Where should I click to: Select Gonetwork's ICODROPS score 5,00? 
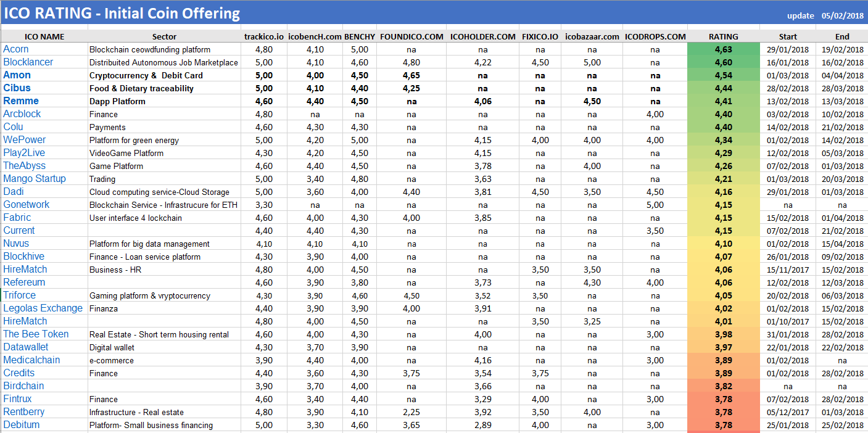pyautogui.click(x=655, y=205)
